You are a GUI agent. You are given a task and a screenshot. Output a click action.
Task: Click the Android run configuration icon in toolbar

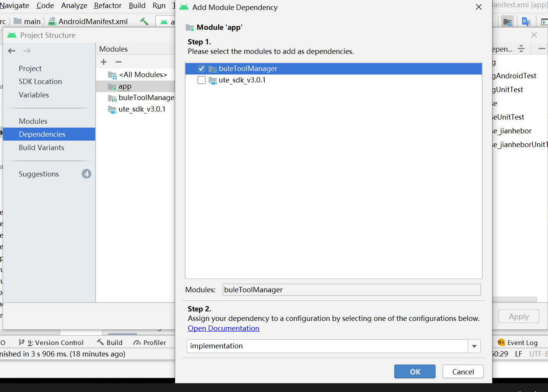[164, 22]
